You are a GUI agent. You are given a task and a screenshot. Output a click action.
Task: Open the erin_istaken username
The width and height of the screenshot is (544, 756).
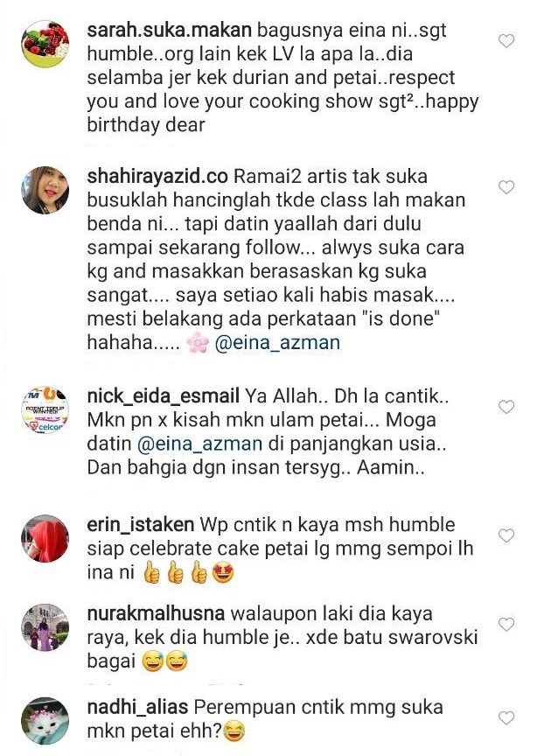(x=140, y=525)
